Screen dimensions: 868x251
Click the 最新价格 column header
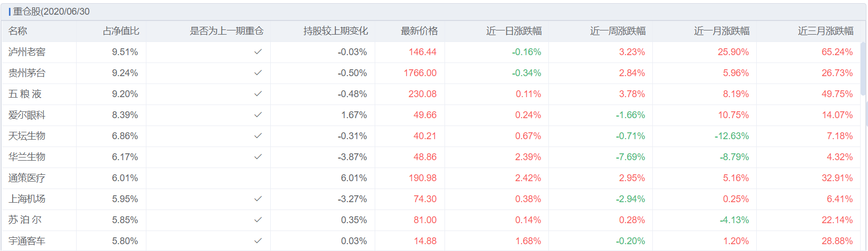(x=419, y=31)
